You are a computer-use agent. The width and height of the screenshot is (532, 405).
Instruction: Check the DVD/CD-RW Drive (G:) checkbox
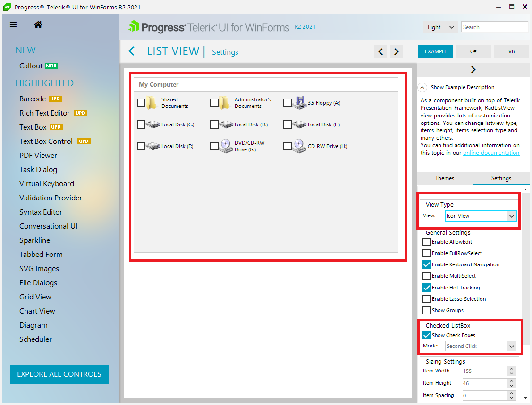point(214,146)
